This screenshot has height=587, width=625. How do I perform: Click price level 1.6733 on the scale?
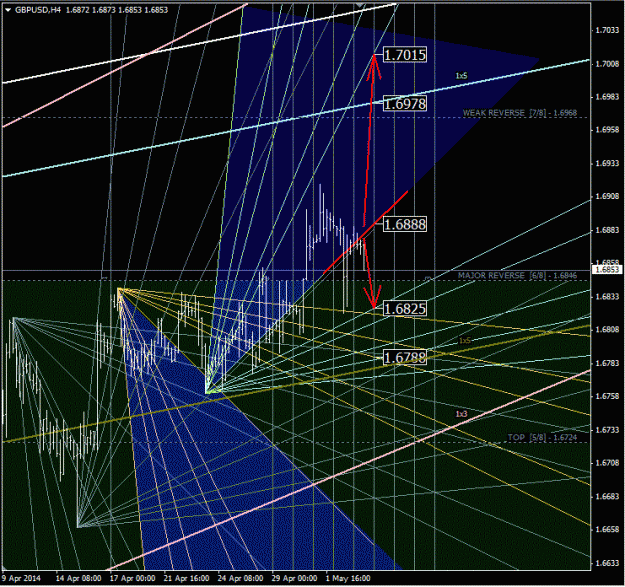coord(607,430)
